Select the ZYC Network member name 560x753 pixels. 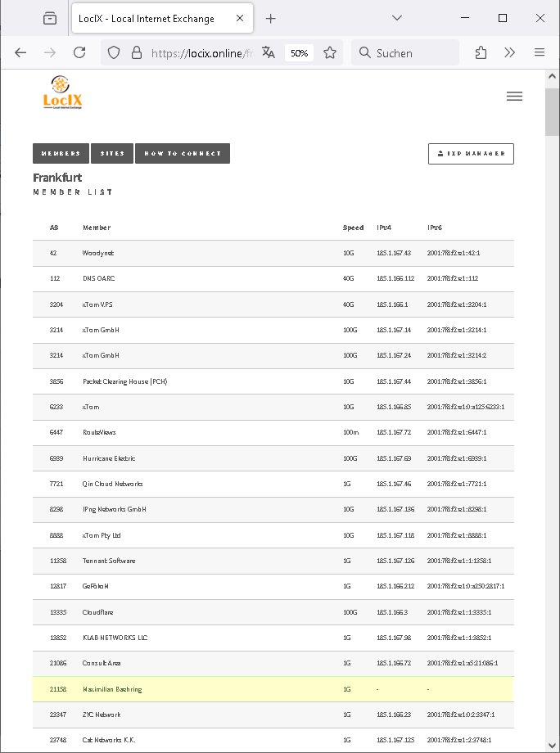tap(102, 715)
